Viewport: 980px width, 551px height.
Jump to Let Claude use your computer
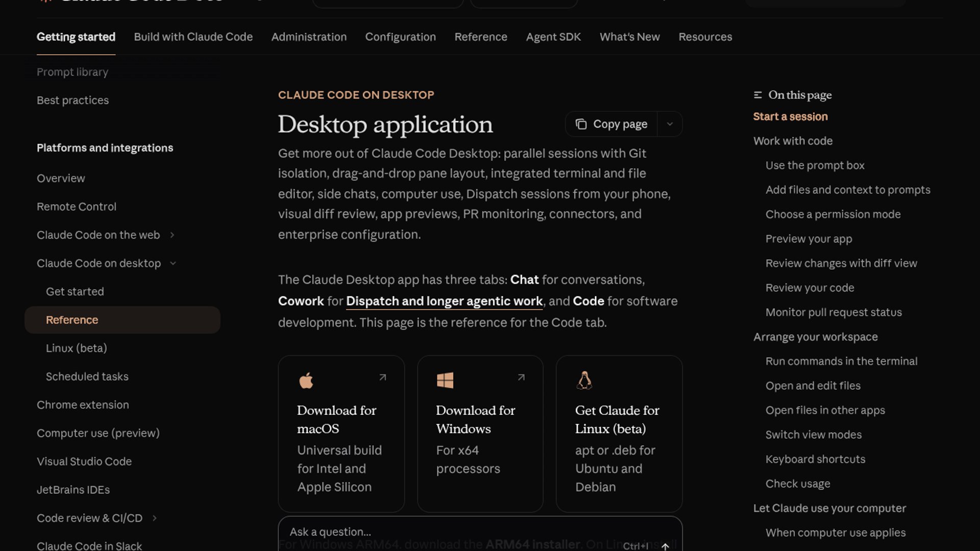[830, 509]
